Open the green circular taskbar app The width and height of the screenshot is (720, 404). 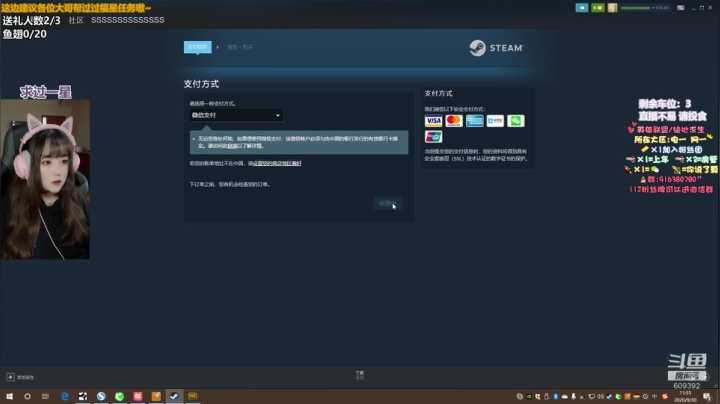tap(119, 396)
